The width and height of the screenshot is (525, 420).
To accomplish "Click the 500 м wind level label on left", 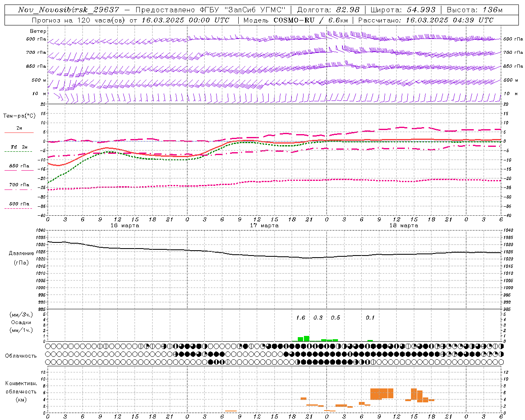I will (x=39, y=80).
